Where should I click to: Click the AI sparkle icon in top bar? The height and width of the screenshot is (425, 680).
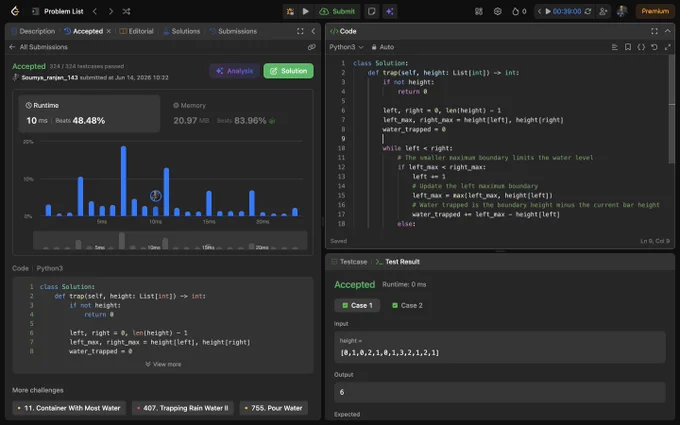point(390,11)
